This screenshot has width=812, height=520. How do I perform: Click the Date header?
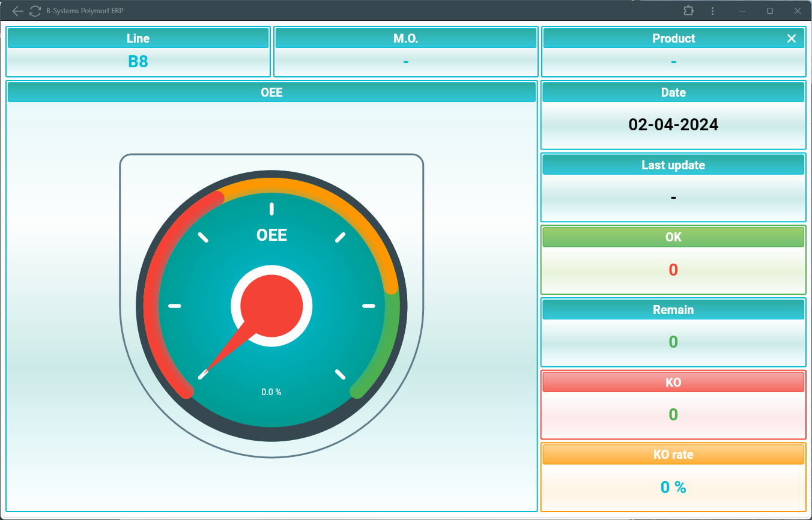pos(673,92)
